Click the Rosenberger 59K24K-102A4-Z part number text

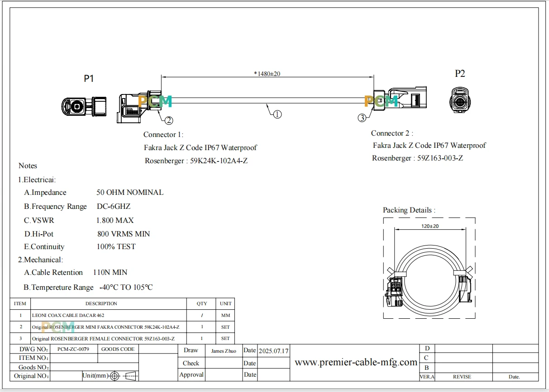point(196,161)
